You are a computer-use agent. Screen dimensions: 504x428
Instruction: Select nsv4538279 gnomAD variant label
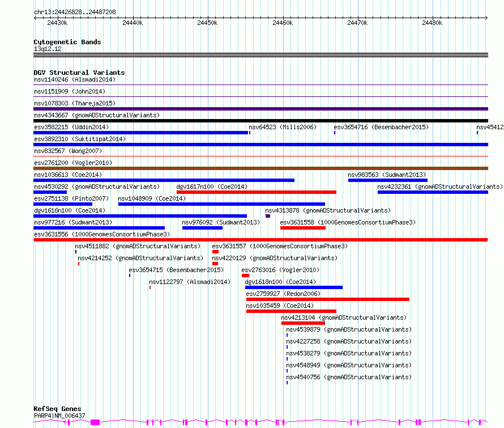point(349,353)
